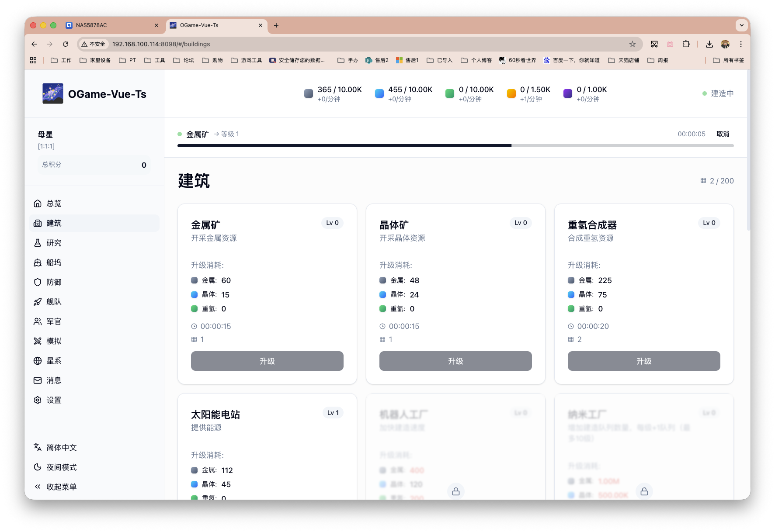Open the 消息 messages page
The height and width of the screenshot is (532, 775).
[x=54, y=380]
